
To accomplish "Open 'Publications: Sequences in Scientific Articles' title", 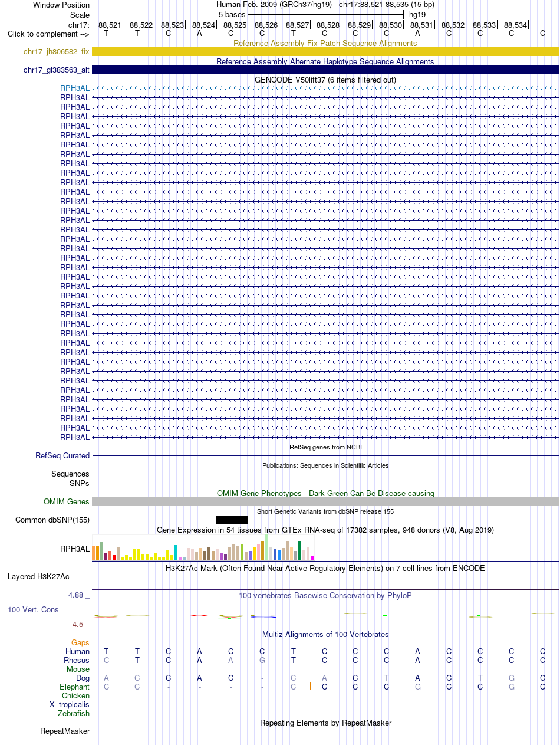I will pos(325,465).
